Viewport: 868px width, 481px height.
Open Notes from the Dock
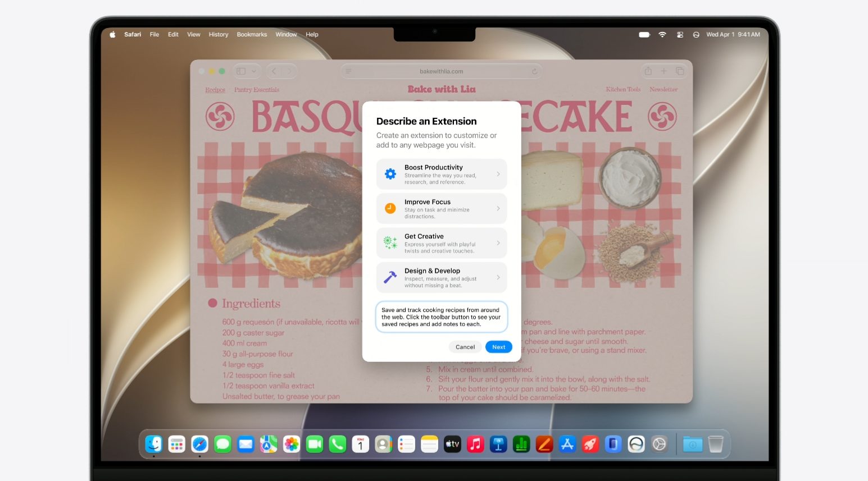tap(429, 445)
